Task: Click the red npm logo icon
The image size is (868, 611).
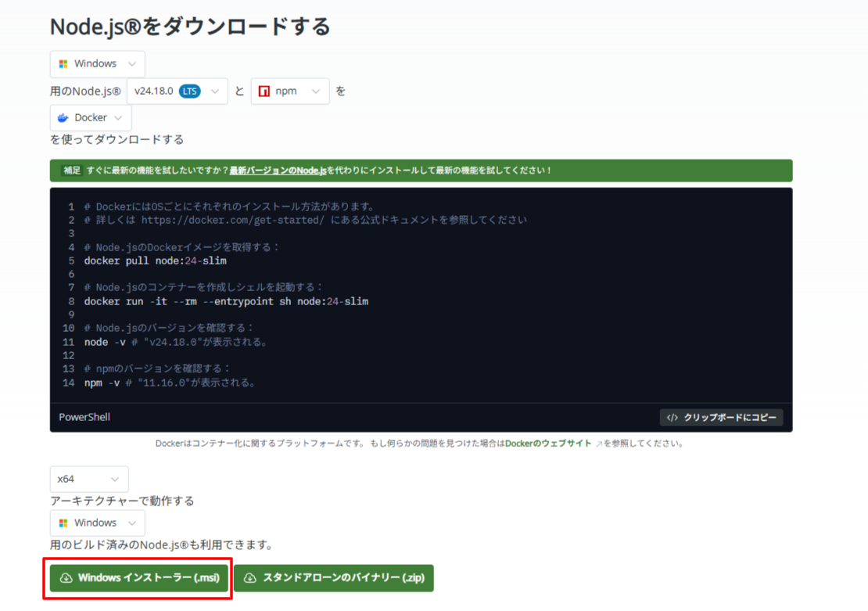Action: (264, 92)
